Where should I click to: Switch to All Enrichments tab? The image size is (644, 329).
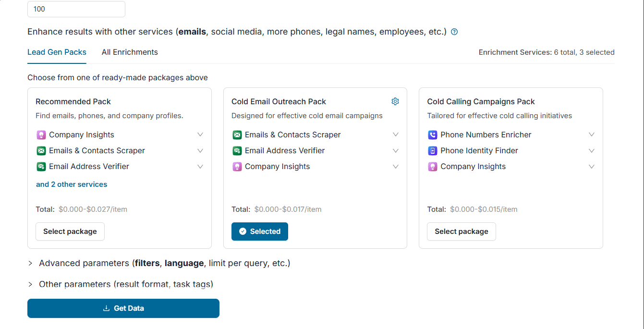(130, 52)
